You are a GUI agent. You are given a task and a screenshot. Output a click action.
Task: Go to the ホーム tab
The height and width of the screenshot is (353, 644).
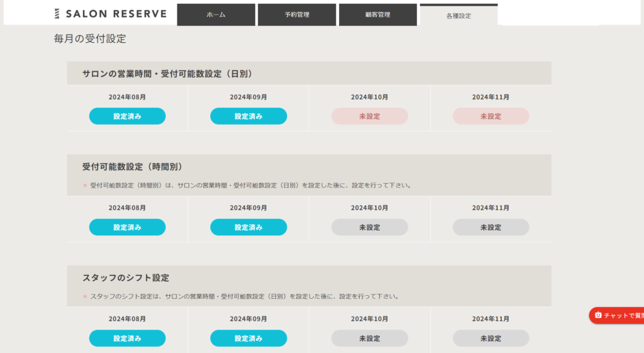click(216, 14)
